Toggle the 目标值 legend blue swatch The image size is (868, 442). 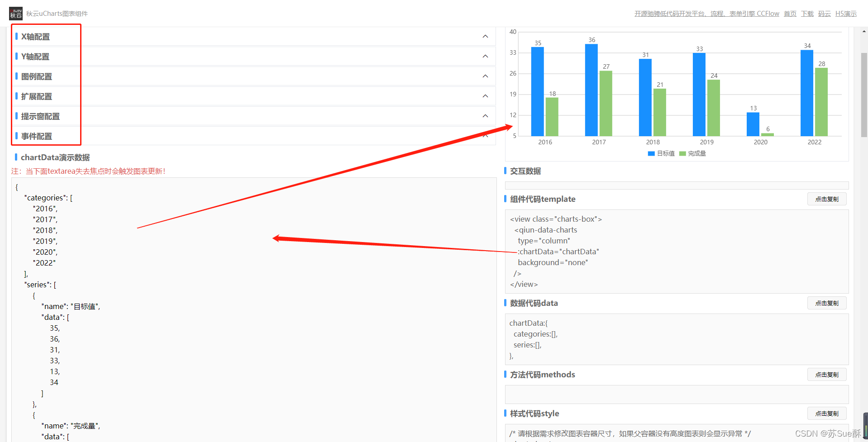click(x=651, y=154)
